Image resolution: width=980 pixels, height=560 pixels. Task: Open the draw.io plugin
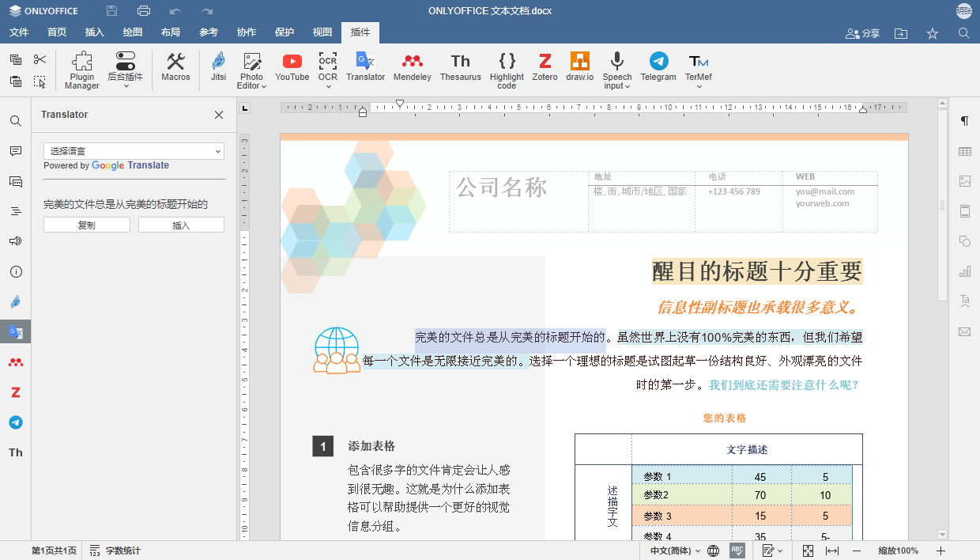(581, 69)
